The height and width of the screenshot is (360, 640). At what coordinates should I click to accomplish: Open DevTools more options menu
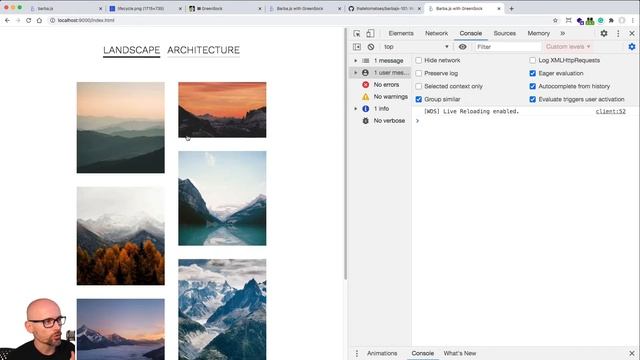[618, 33]
